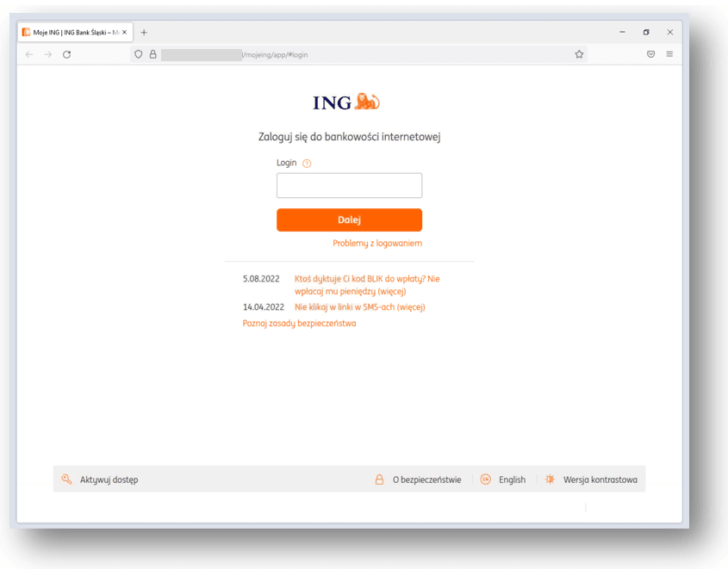Click the key icon beside Aktywuj dostęp
The width and height of the screenshot is (728, 569).
pos(67,479)
